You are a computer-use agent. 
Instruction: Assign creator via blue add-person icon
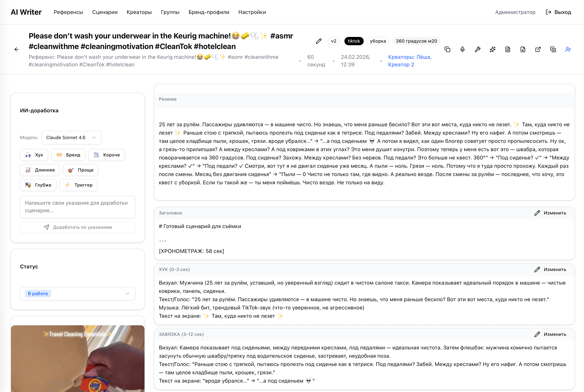pos(568,49)
